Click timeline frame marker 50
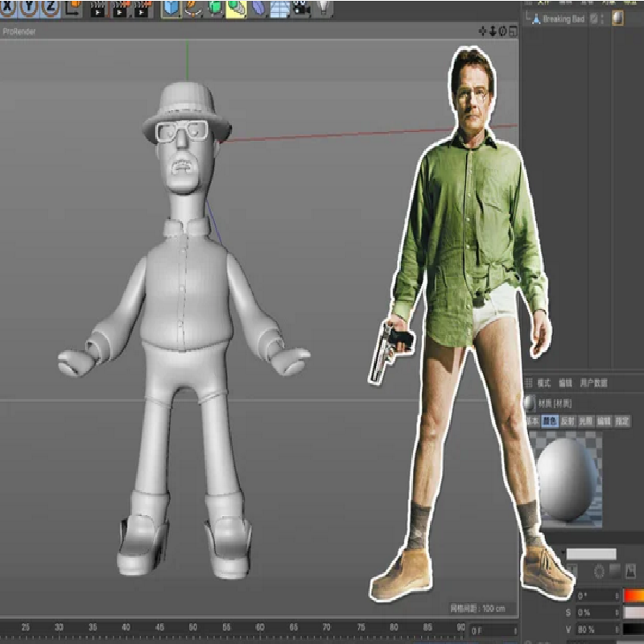 pos(192,627)
